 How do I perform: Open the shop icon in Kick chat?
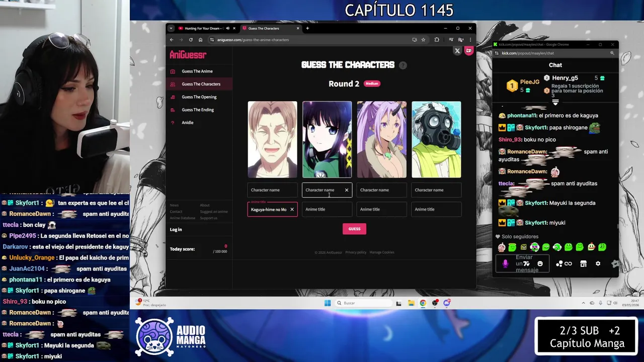point(583,263)
